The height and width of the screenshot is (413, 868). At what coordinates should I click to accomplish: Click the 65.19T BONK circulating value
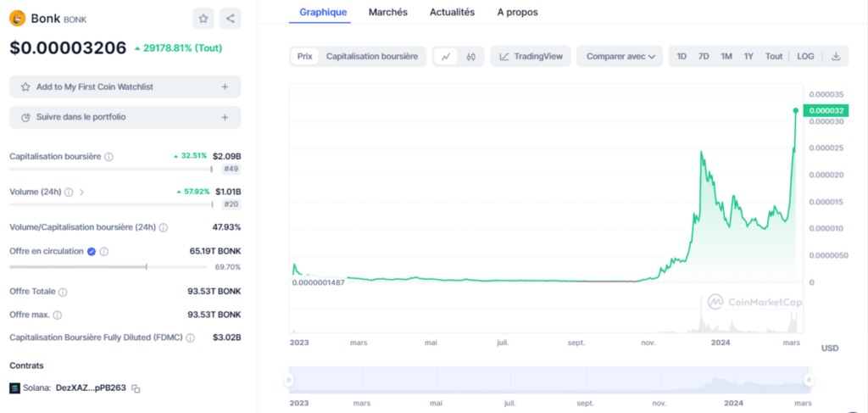coord(215,251)
